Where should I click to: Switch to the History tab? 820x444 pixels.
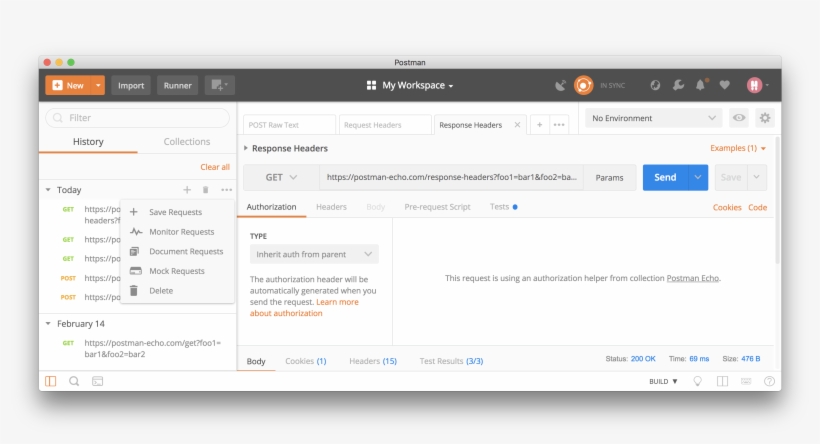point(88,142)
